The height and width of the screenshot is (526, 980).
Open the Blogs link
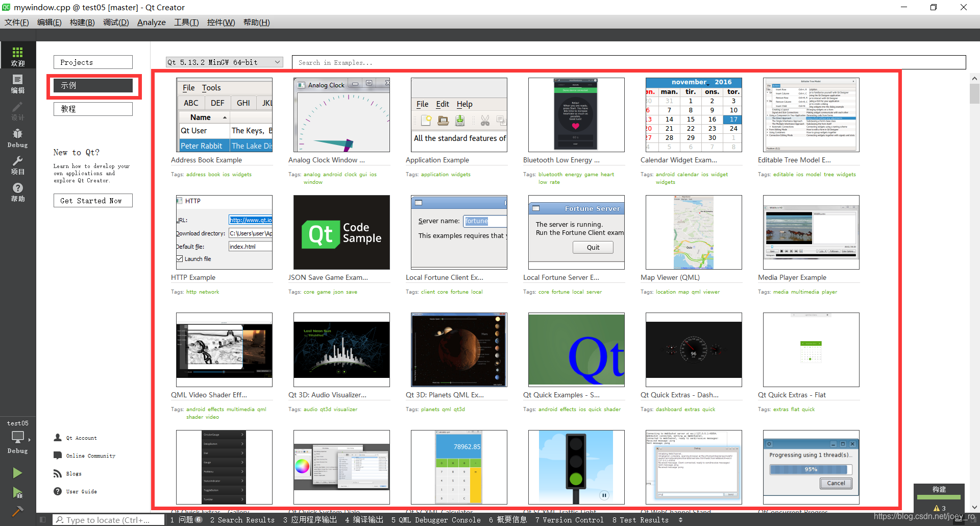(x=74, y=474)
